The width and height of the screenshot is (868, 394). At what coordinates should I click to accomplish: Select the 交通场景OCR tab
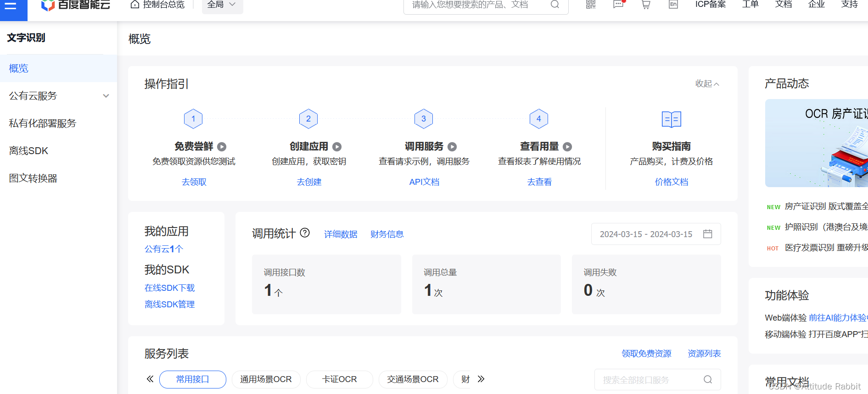pyautogui.click(x=413, y=379)
